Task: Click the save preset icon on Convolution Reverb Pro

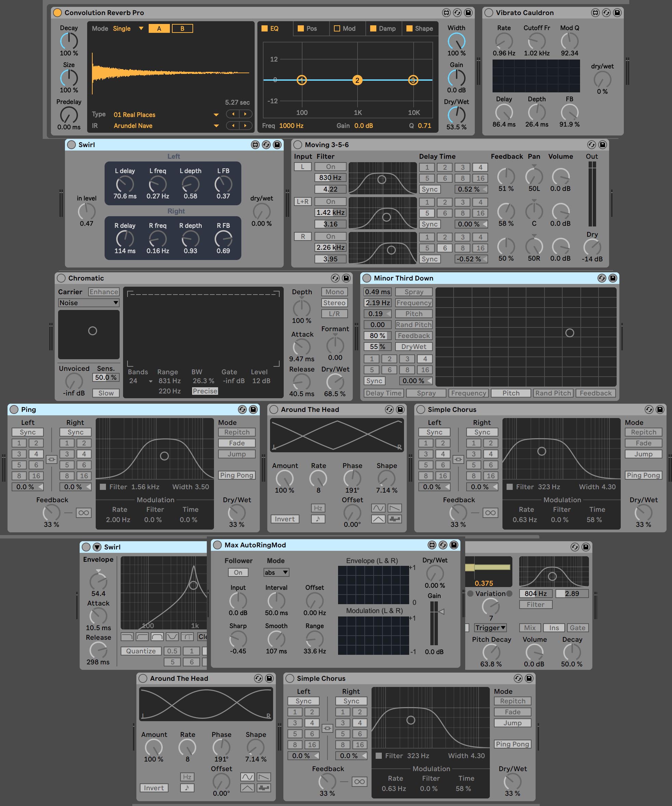Action: [x=468, y=13]
